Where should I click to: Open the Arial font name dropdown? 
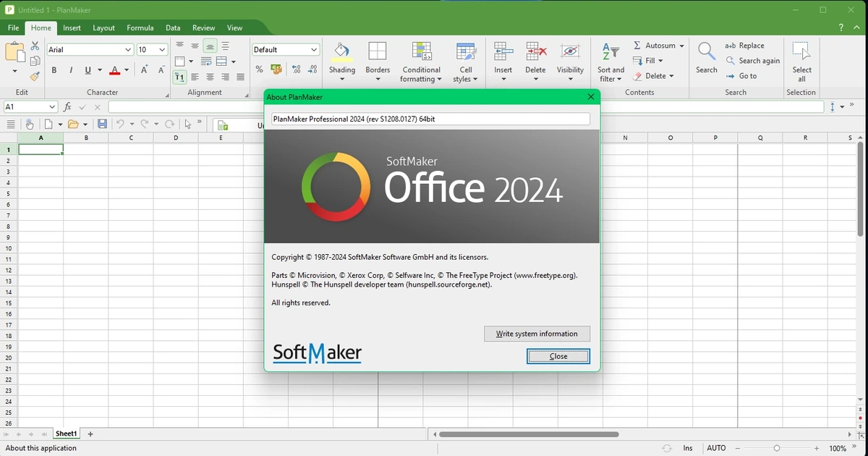pos(128,50)
